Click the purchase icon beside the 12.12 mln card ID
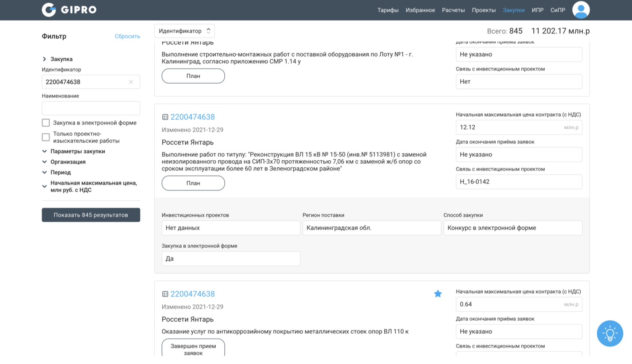This screenshot has width=632, height=364. click(x=165, y=117)
